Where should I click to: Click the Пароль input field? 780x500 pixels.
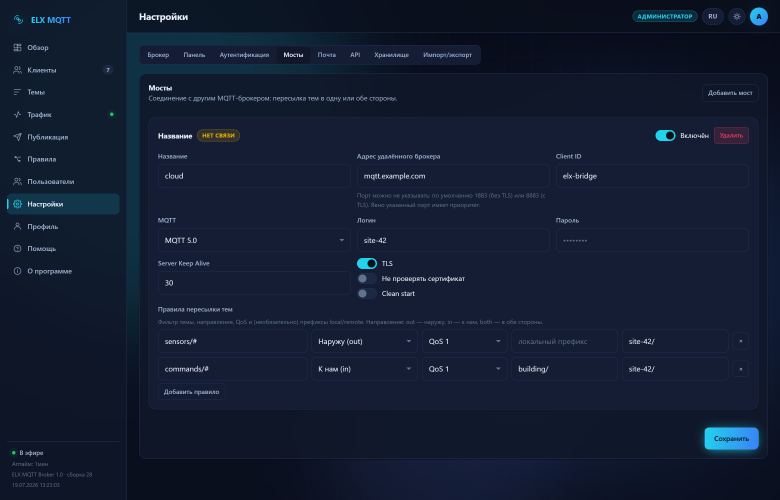(652, 240)
